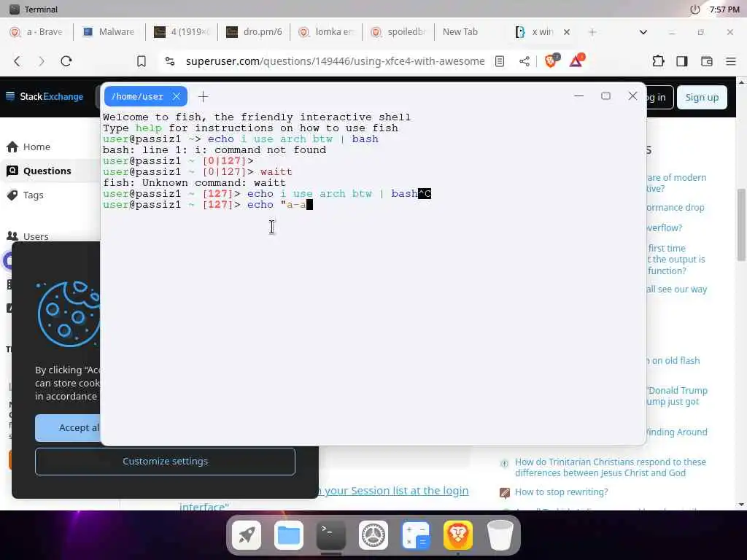Switch to New Tab tab
747x560 pixels.
pyautogui.click(x=460, y=32)
